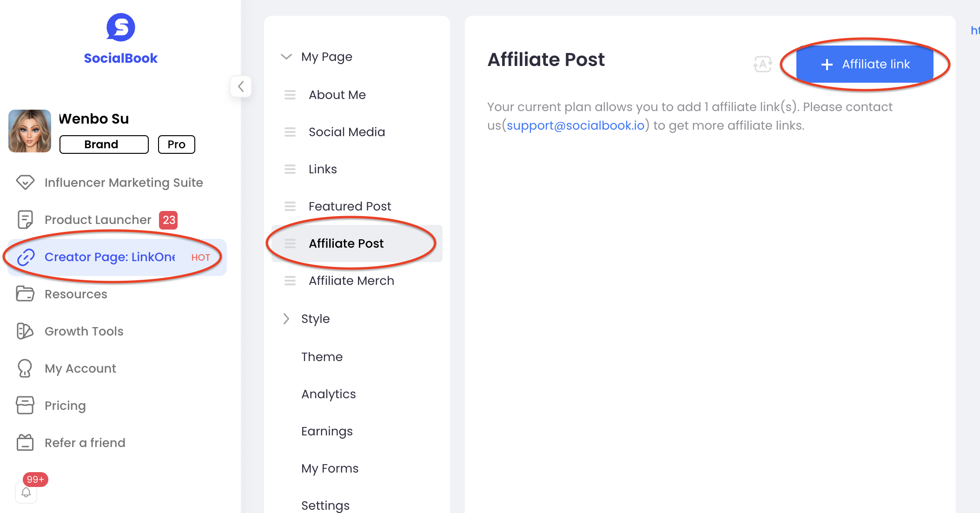
Task: Click the Influencer Marketing Suite diamond icon
Action: click(25, 182)
